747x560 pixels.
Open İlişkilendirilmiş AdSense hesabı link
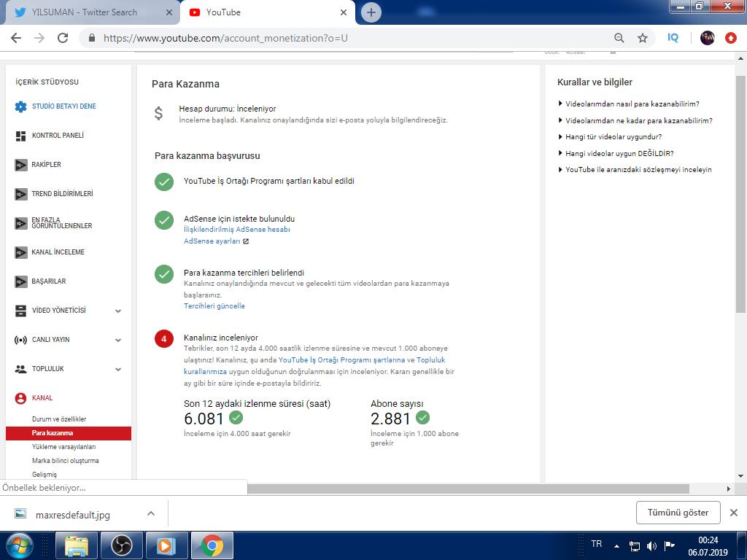237,230
